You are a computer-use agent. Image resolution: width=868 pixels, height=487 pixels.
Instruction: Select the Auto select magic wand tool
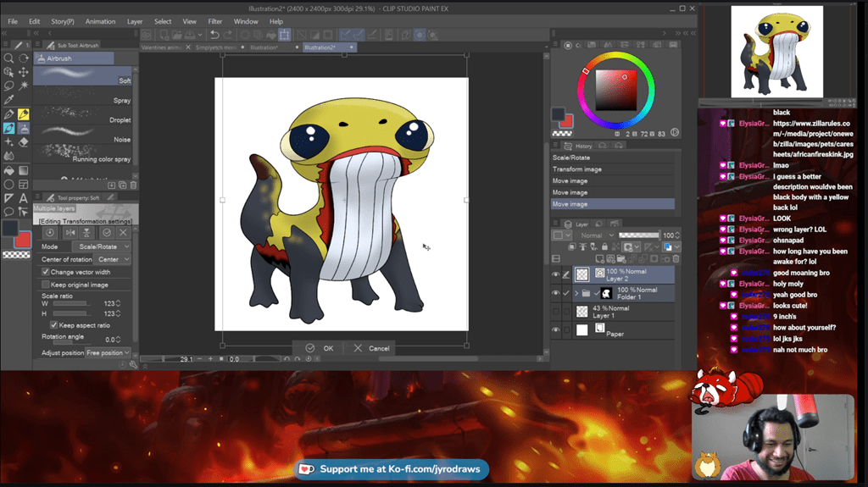pos(23,86)
